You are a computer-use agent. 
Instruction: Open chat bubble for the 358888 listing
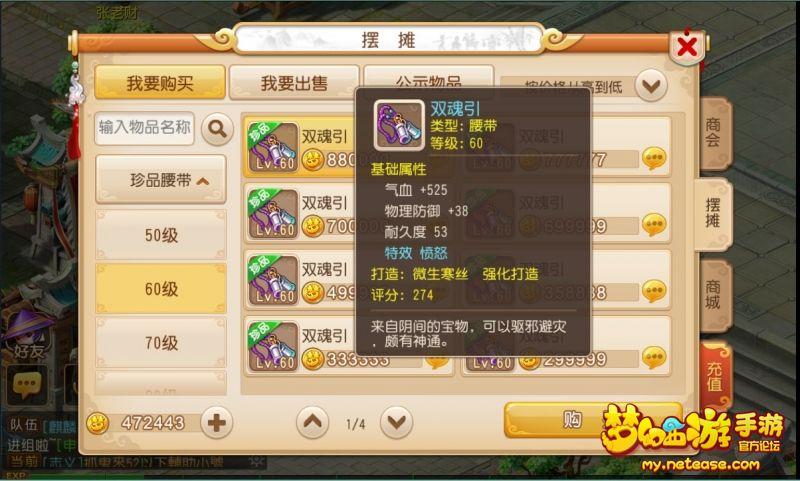tap(654, 291)
